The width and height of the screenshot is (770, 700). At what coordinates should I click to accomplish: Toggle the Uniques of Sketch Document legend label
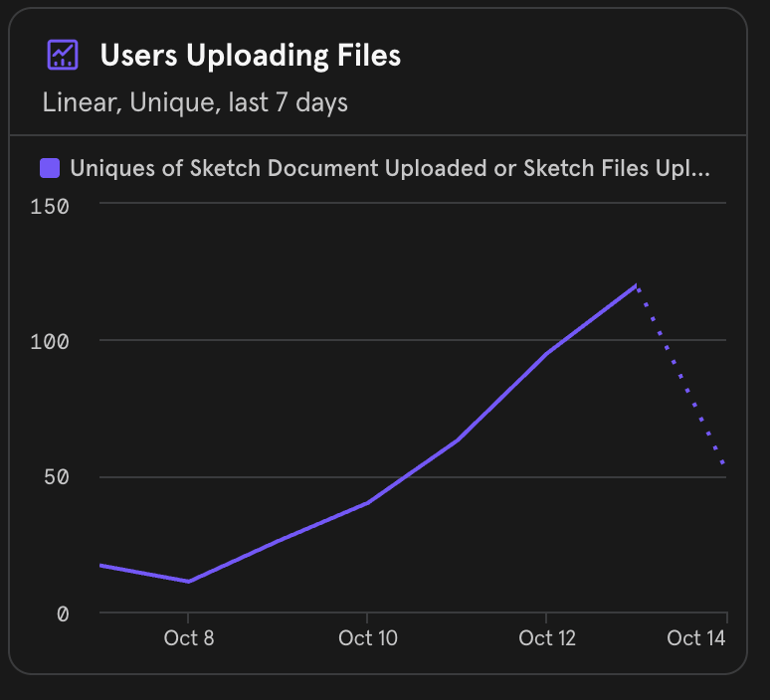[390, 168]
